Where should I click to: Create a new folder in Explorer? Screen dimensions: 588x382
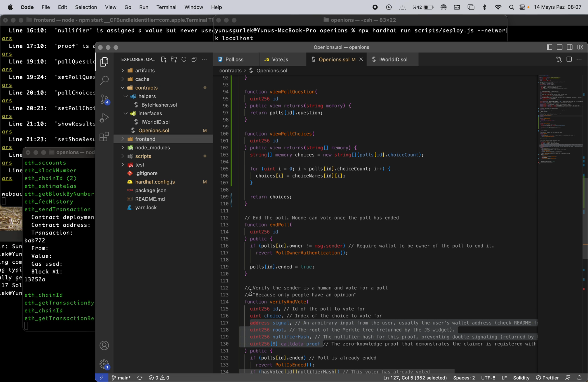click(174, 59)
